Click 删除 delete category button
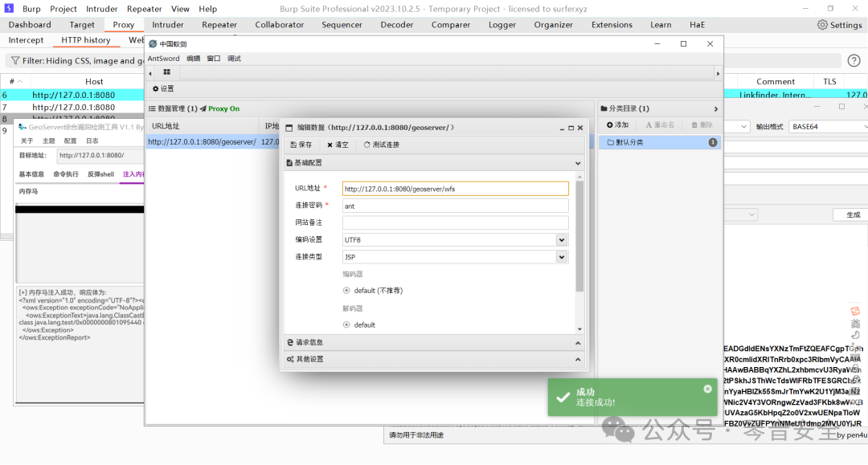The image size is (868, 465). click(702, 125)
